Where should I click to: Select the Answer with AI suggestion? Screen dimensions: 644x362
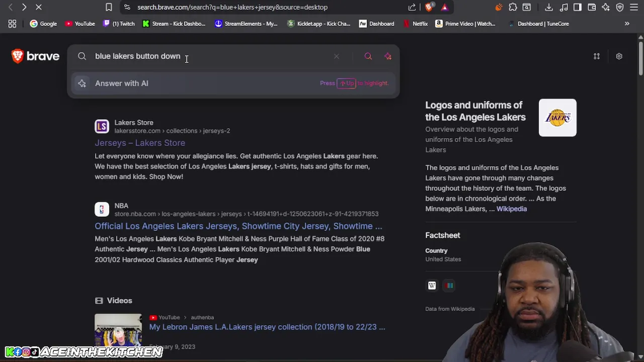[233, 83]
